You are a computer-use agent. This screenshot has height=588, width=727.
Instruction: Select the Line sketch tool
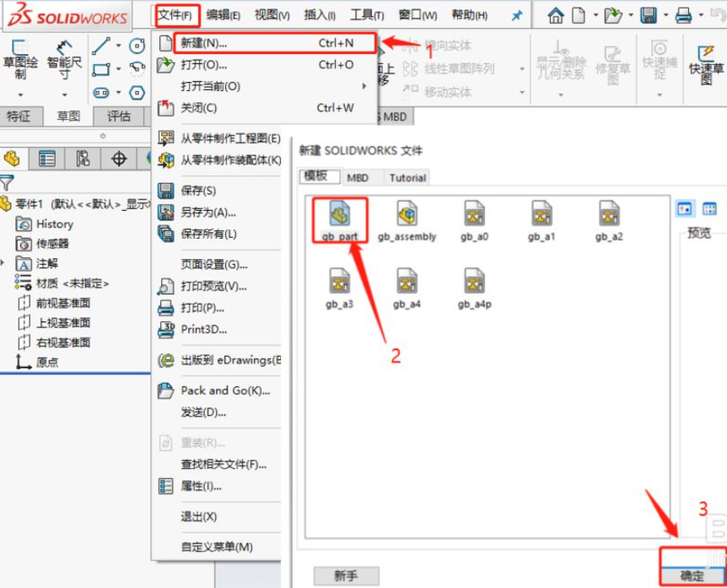(x=101, y=46)
